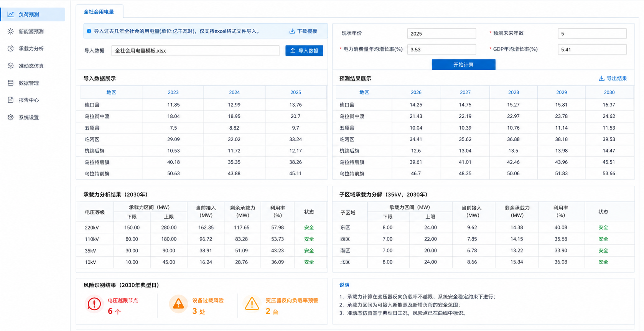Click the 110kV row label
Viewport: 644px width, 331px height.
92,239
